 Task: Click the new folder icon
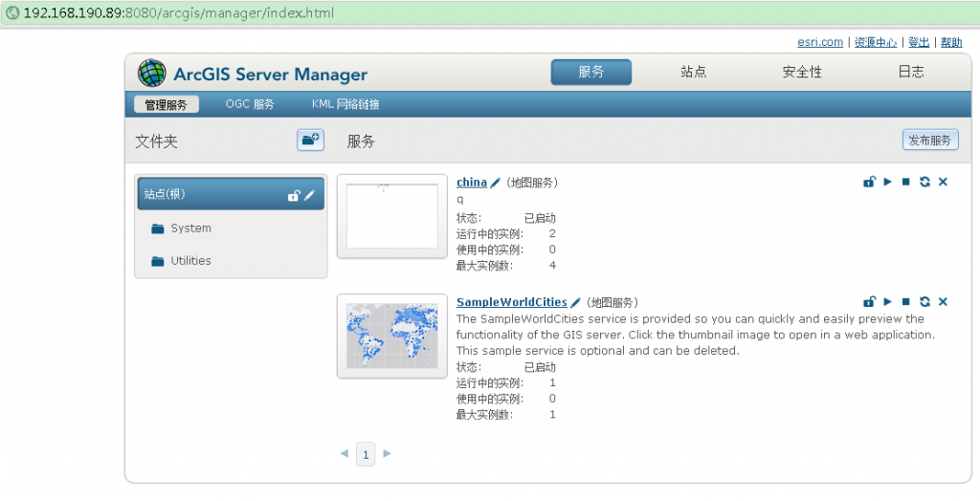click(311, 140)
